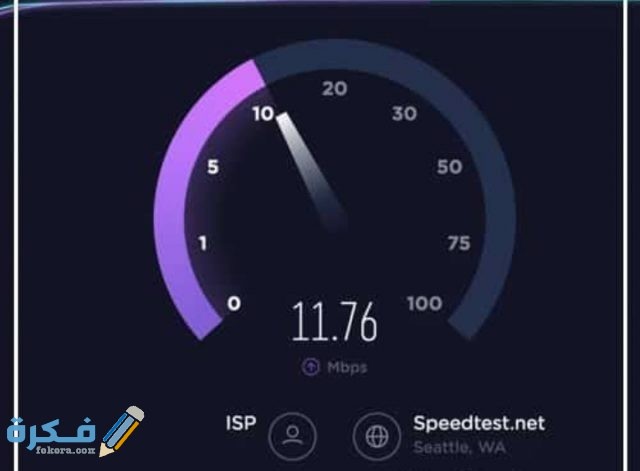
Task: Click the 5 mark on gauge
Action: pos(213,167)
